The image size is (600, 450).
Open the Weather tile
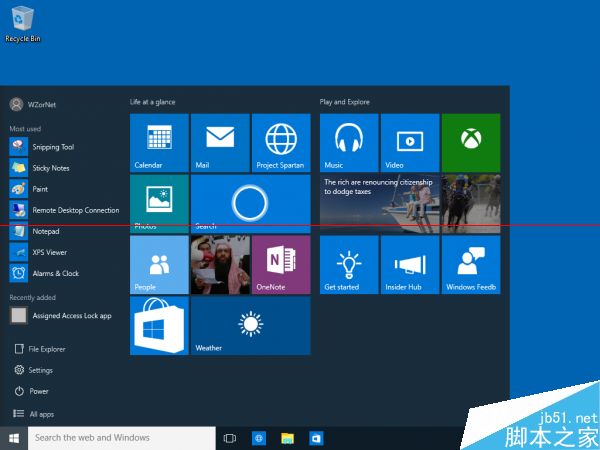pos(251,326)
